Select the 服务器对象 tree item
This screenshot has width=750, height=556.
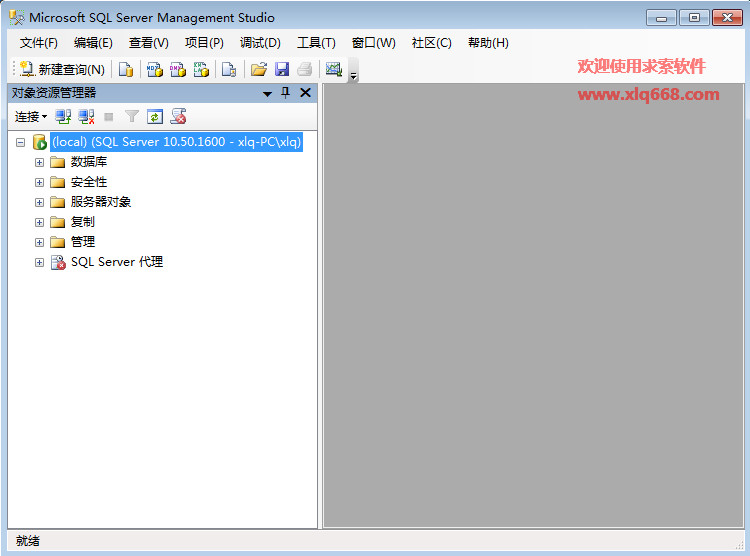click(101, 202)
